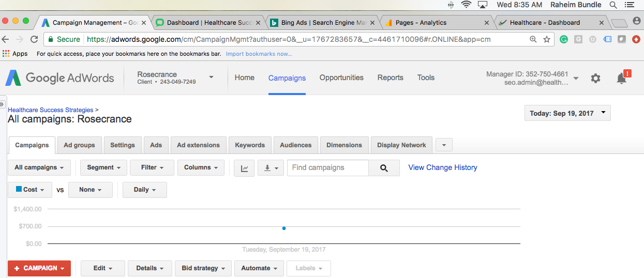Change the Cost chart metric
The width and height of the screenshot is (644, 278).
click(x=30, y=190)
